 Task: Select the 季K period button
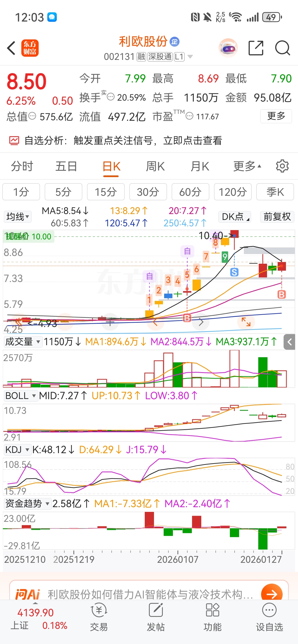[x=275, y=192]
